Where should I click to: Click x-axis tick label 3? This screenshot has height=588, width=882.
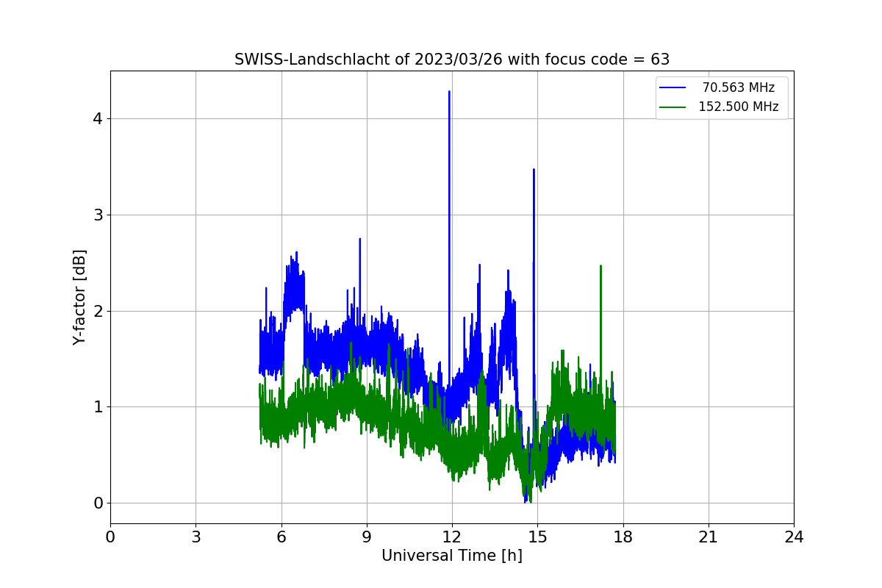point(196,537)
